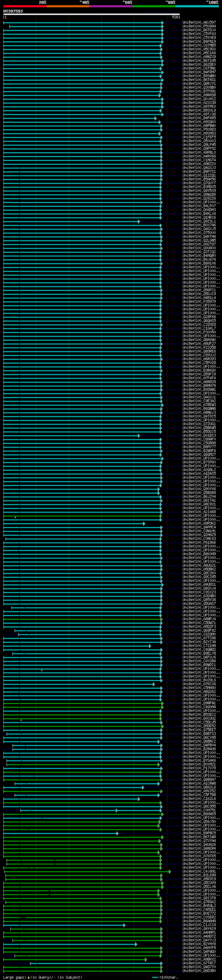Select hit label UniRef100_C6TMB5

click(x=199, y=45)
